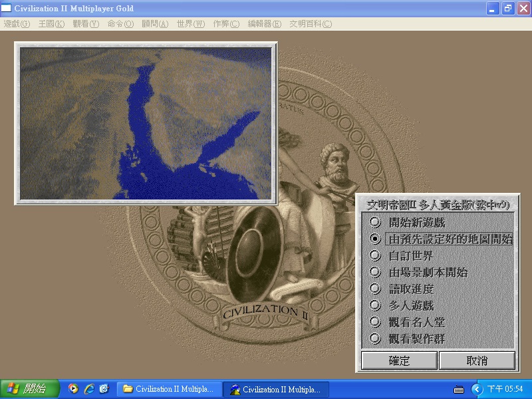Close the Civilization II window
Image resolution: width=532 pixels, height=399 pixels.
click(523, 9)
